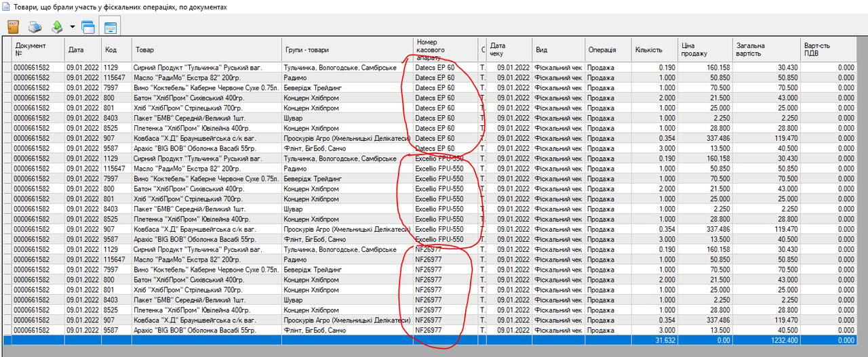Click the printer icon in the toolbar
Screen dimensions: 868x357
pyautogui.click(x=35, y=27)
